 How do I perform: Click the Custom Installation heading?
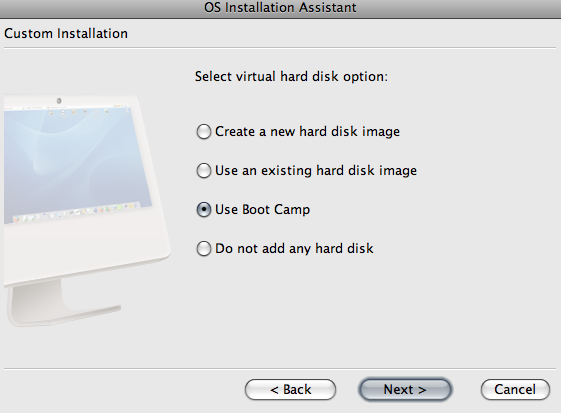tap(66, 34)
